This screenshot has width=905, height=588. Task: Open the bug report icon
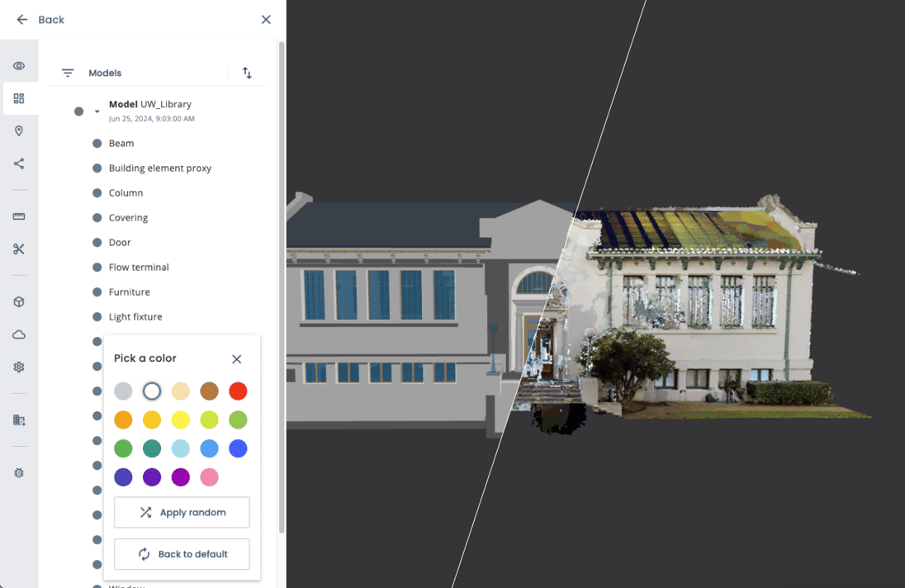pyautogui.click(x=19, y=472)
